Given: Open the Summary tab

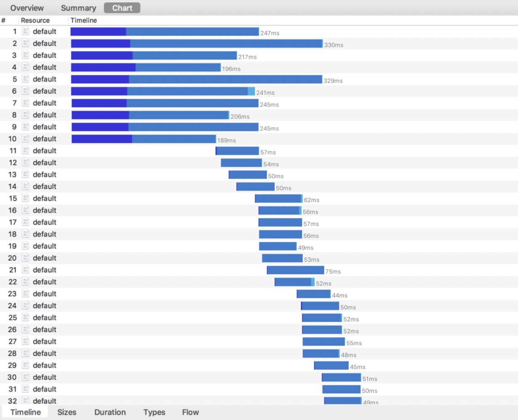Looking at the screenshot, I should pos(78,8).
